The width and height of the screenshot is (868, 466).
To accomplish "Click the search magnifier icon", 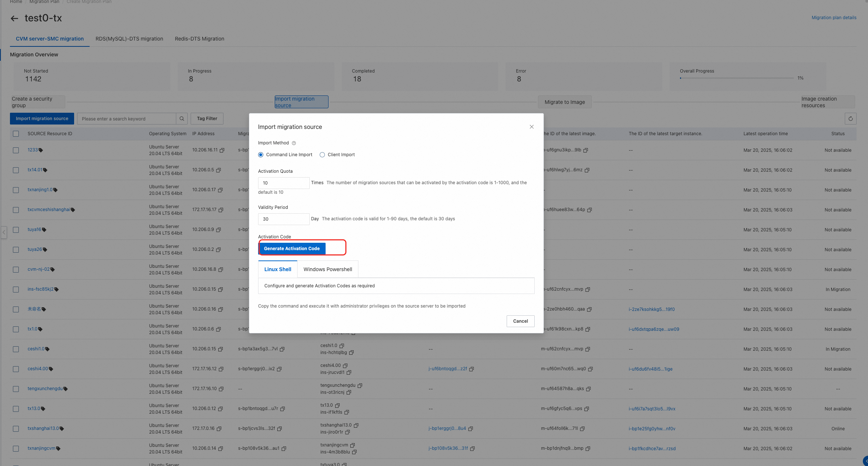I will coord(182,119).
